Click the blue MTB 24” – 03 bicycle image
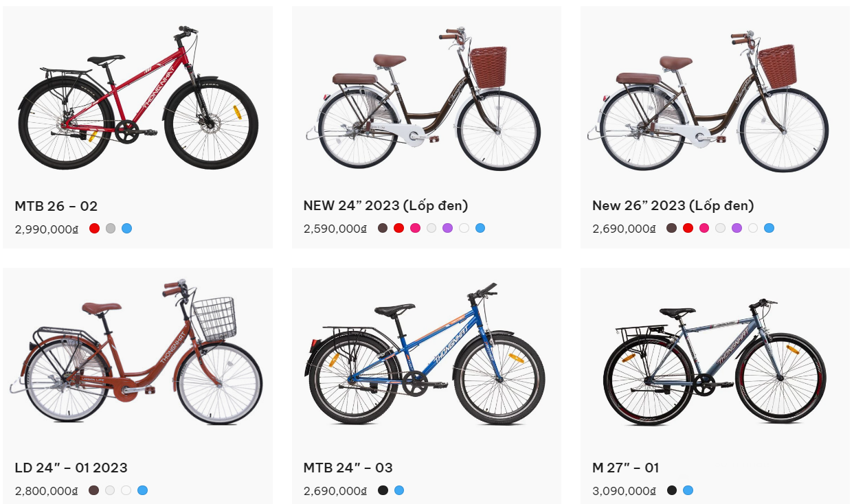The width and height of the screenshot is (854, 504). click(x=426, y=357)
